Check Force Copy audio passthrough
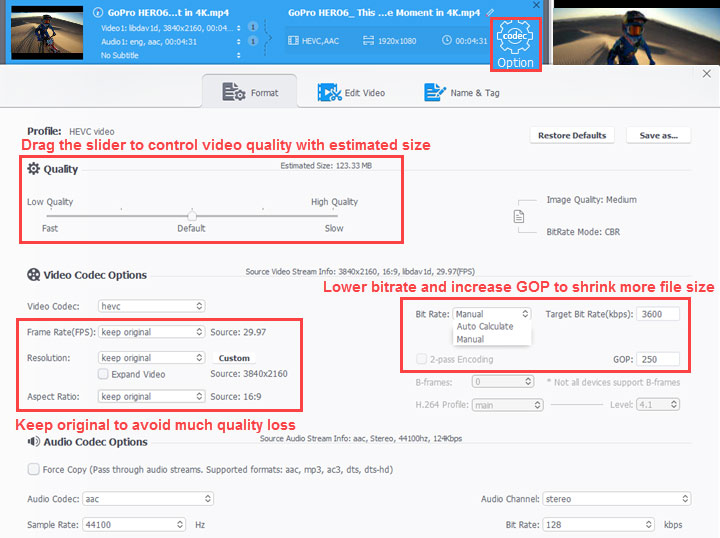720x538 pixels. point(33,469)
